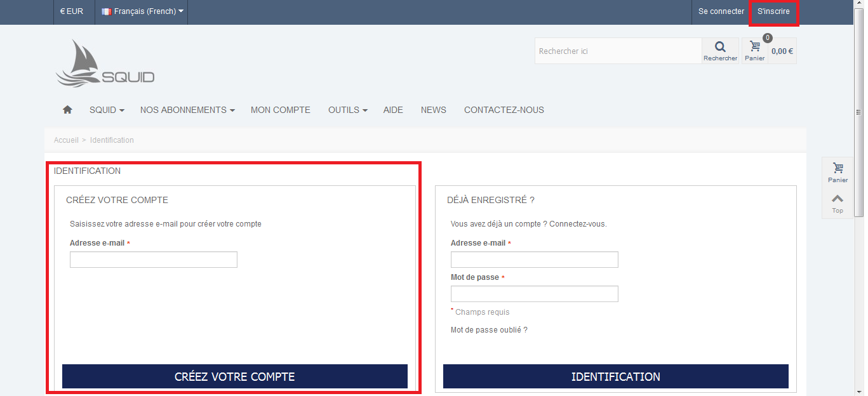The width and height of the screenshot is (868, 396).
Task: Click the Rechercher ici search box
Action: (618, 51)
